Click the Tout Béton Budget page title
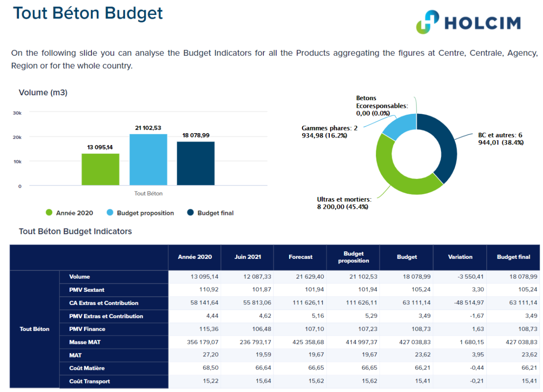Screen dimensions: 543x392 [x=88, y=13]
